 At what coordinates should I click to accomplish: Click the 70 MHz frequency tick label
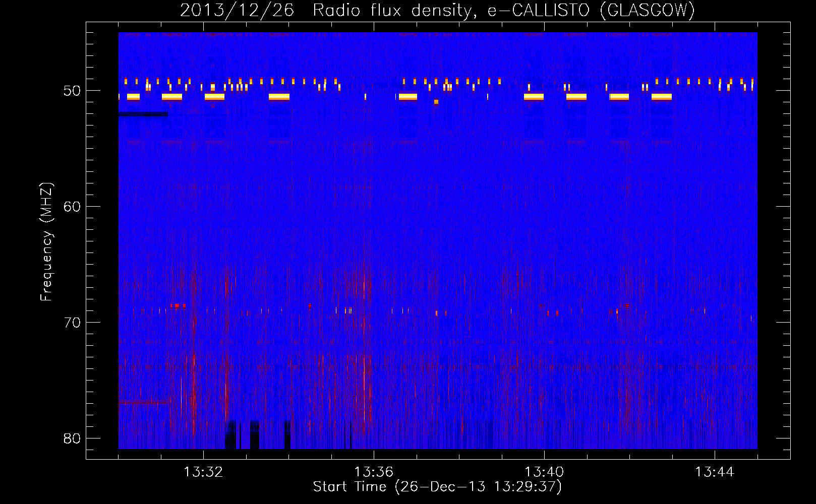click(x=72, y=323)
